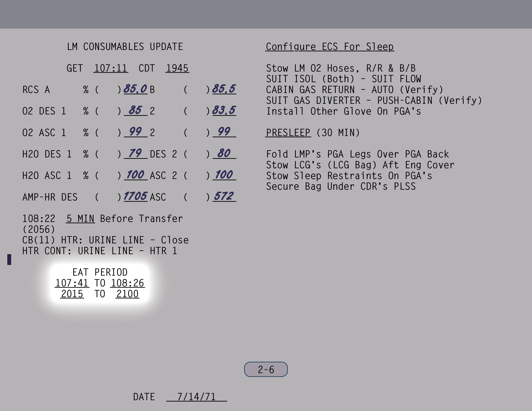
Task: Click the DATE field 7/14/71
Action: click(x=196, y=397)
